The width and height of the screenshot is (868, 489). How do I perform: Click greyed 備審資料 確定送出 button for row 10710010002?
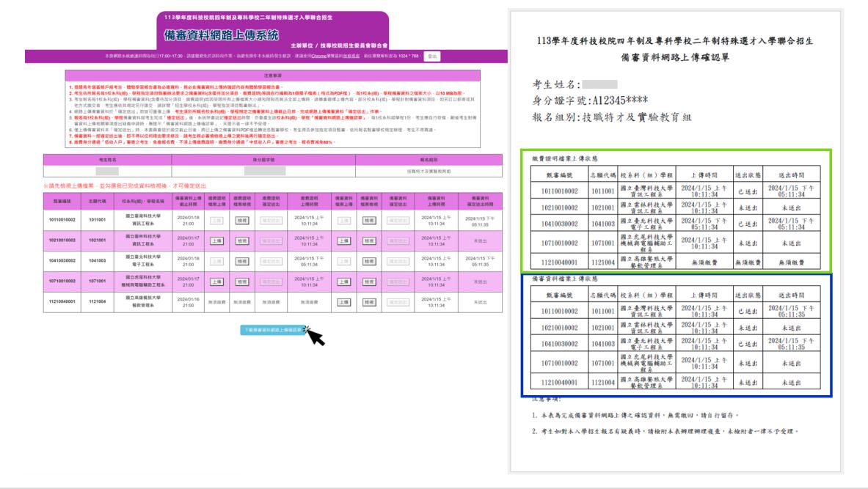[x=398, y=282]
